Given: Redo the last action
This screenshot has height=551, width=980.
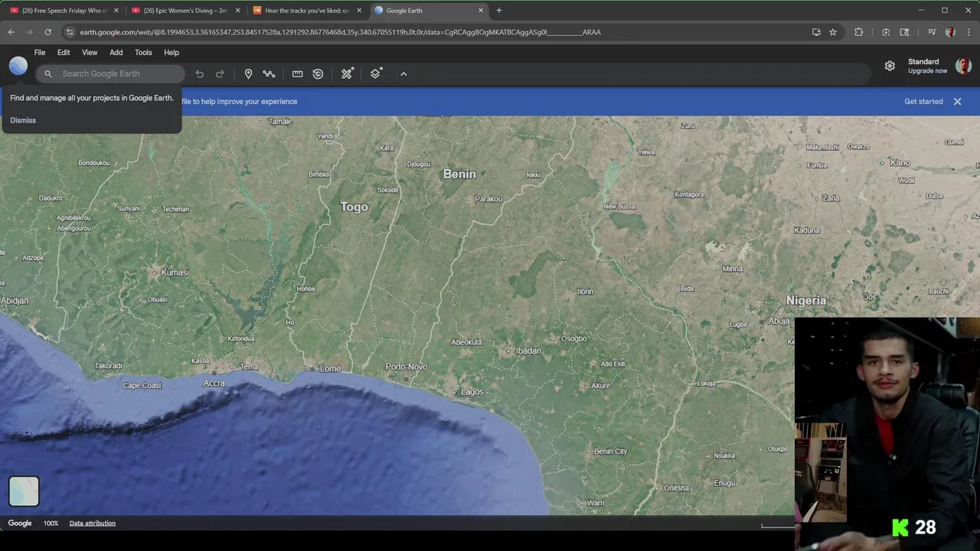Looking at the screenshot, I should click(220, 73).
